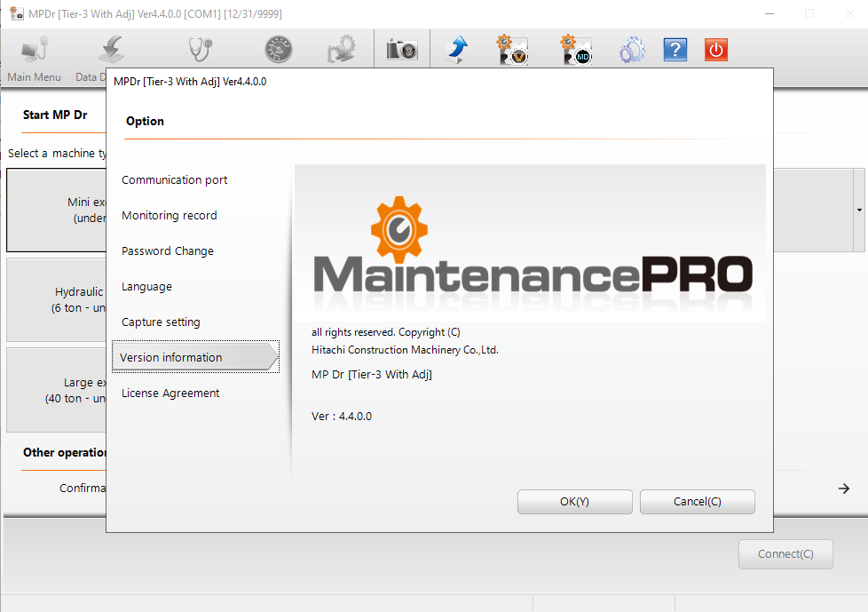Screen dimensions: 868x612
Task: Click the right arrow near Confirmation
Action: [841, 488]
